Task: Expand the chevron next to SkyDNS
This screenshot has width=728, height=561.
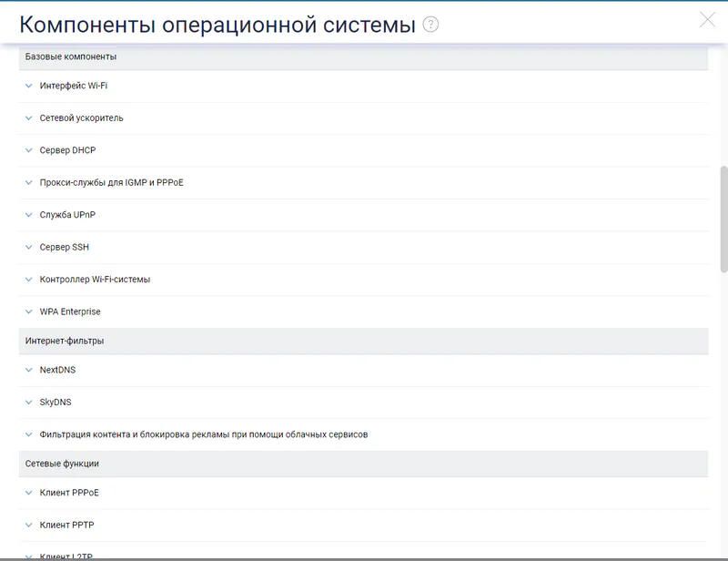Action: pos(29,403)
